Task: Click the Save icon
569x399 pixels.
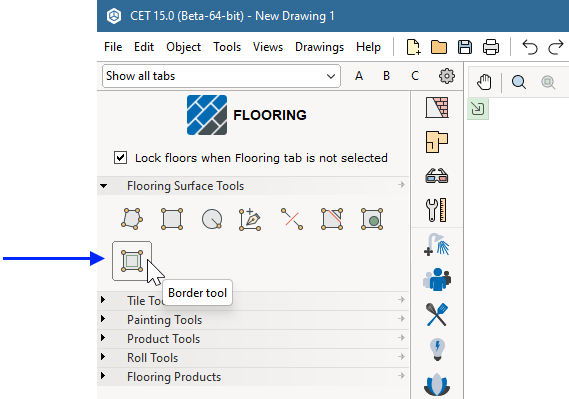Action: [x=465, y=47]
